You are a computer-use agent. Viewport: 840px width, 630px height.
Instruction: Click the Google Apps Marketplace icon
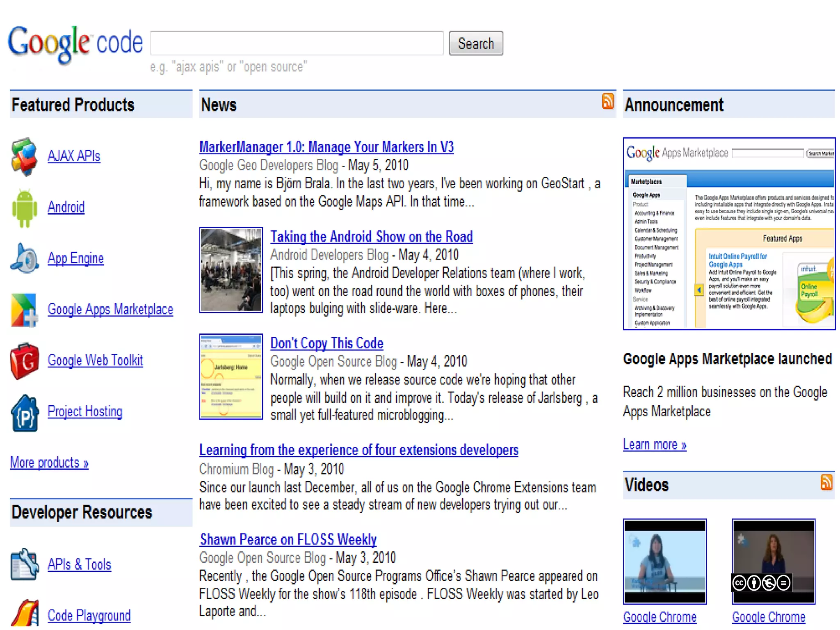[24, 310]
